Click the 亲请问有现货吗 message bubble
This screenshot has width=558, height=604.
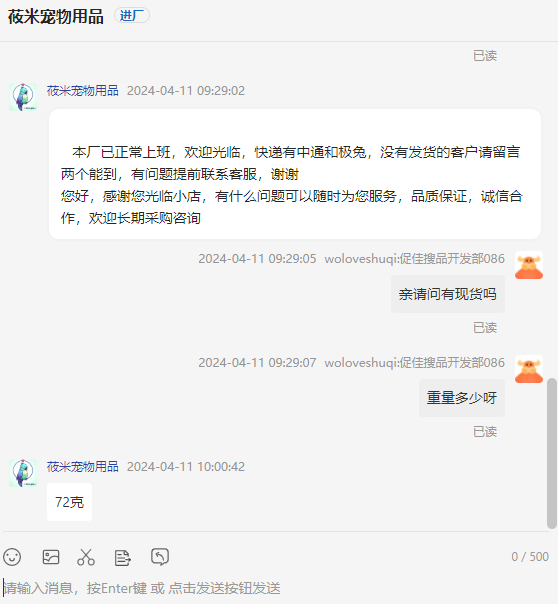(447, 294)
